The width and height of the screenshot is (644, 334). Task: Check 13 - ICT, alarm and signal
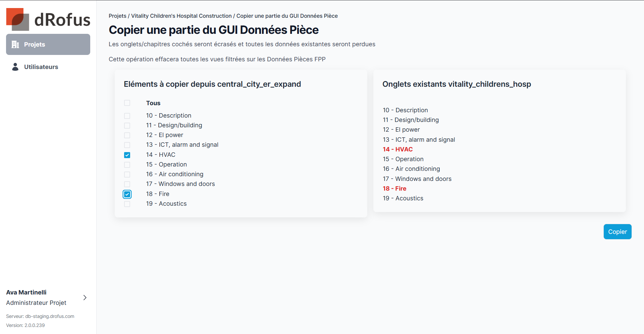(127, 145)
